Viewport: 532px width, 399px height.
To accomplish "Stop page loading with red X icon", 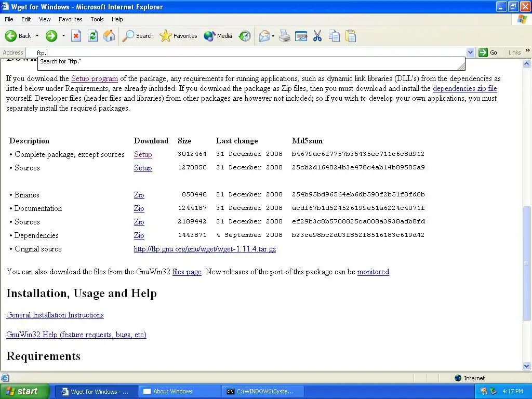I will pos(76,36).
